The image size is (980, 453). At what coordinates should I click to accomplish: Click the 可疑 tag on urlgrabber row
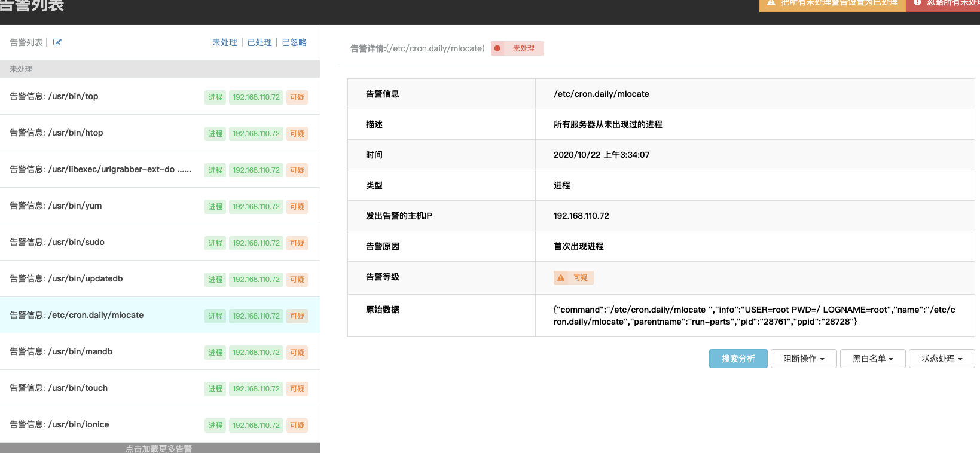[x=297, y=170]
